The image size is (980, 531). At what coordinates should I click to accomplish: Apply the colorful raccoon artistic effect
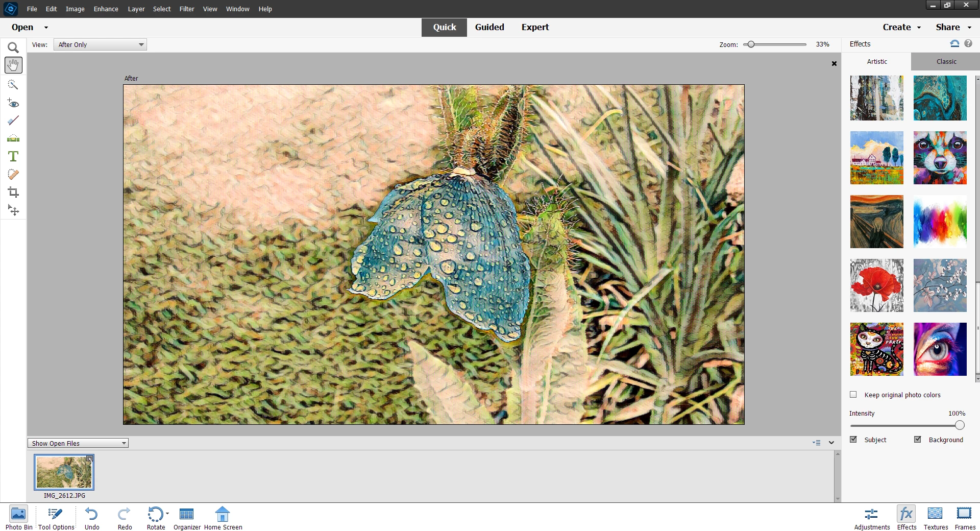[x=940, y=158]
